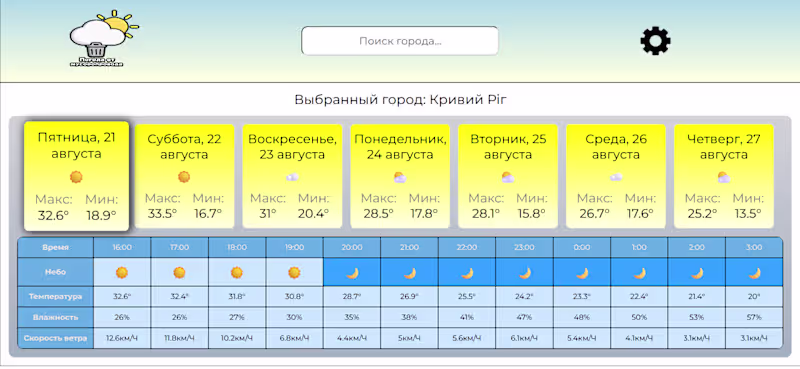This screenshot has width=800, height=369.
Task: Click the sun icon on Saturday card
Action: click(184, 177)
